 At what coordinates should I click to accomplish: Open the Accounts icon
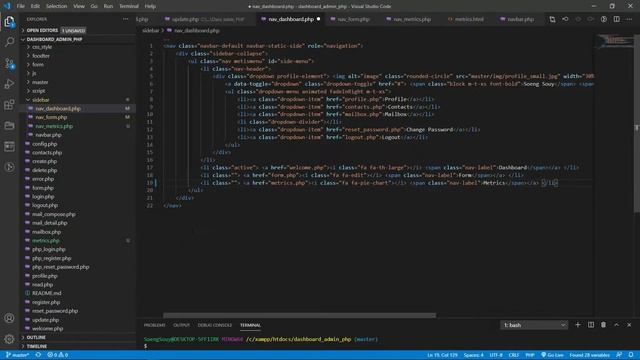[x=9, y=318]
